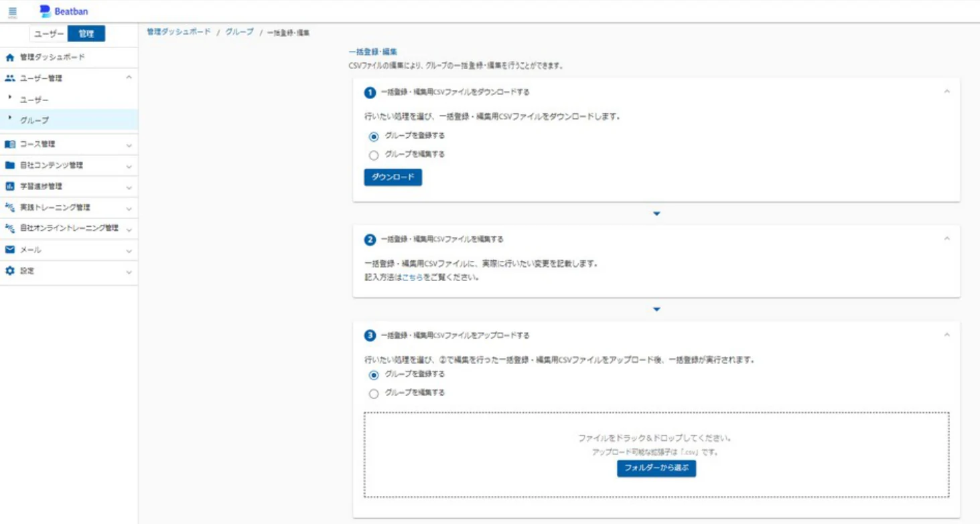Click the gear icon for 設定
The height and width of the screenshot is (524, 980).
[10, 271]
